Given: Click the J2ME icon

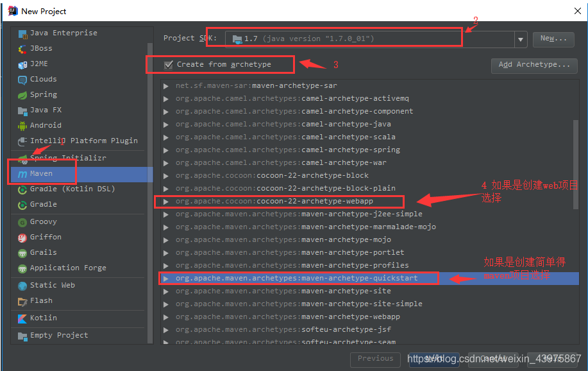Looking at the screenshot, I should (22, 65).
